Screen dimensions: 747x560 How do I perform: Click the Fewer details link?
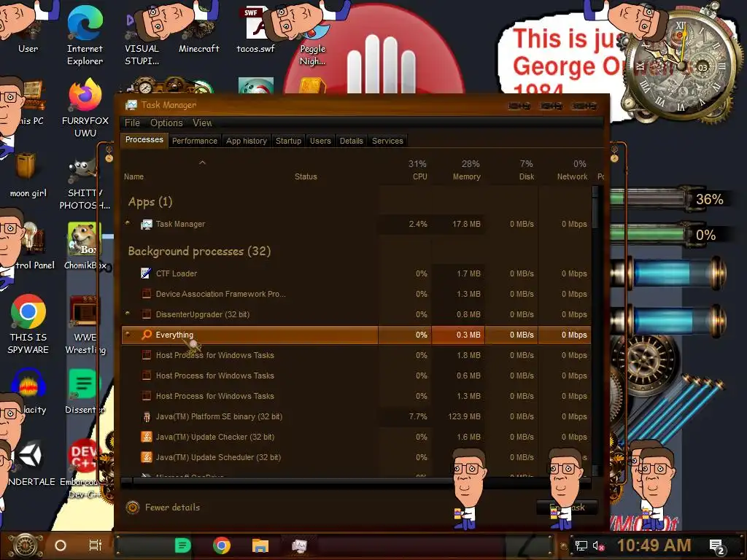click(x=172, y=507)
